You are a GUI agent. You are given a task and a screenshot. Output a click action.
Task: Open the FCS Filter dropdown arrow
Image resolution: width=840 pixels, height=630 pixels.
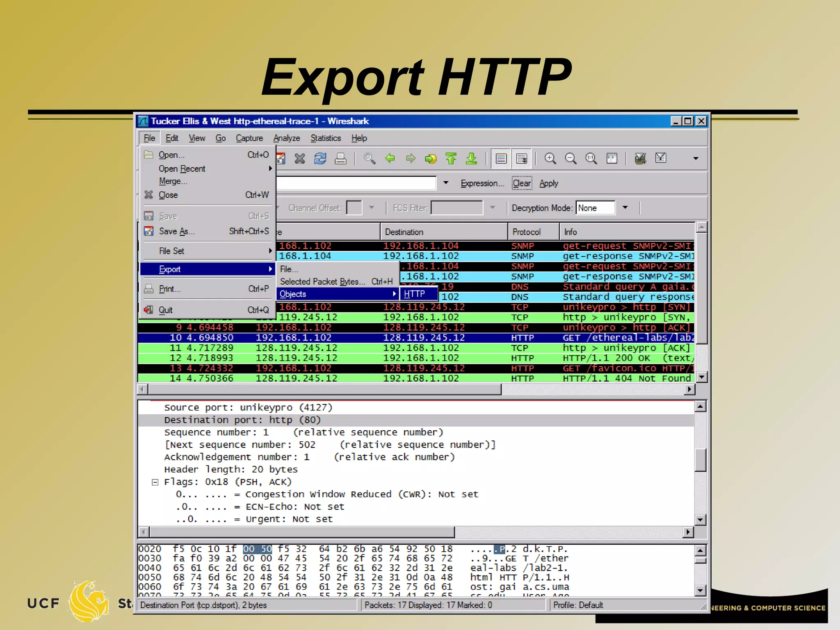493,208
